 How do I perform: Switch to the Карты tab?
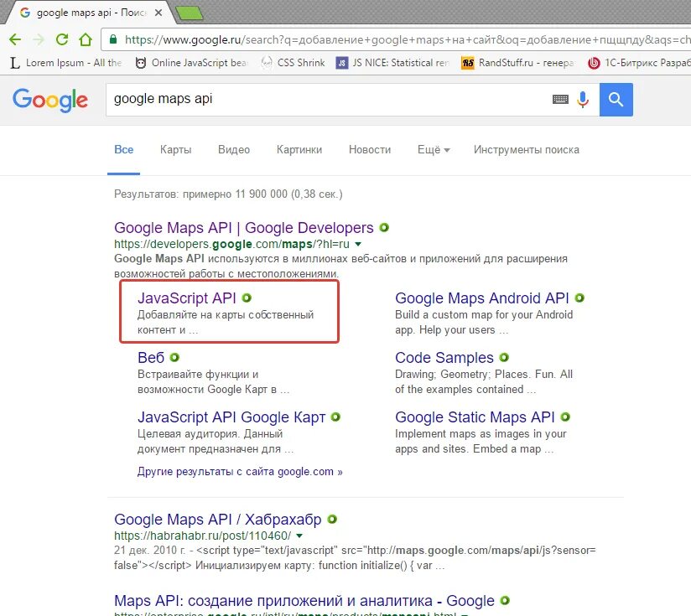(x=176, y=150)
